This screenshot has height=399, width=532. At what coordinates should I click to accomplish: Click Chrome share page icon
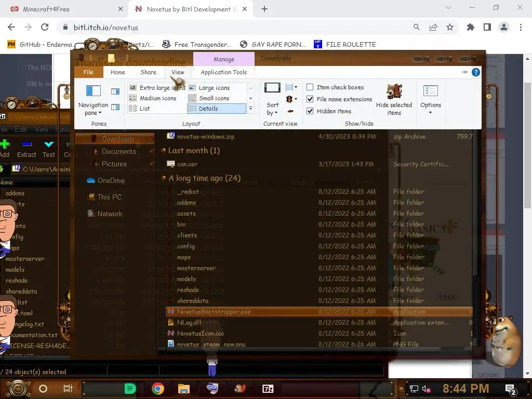[433, 28]
